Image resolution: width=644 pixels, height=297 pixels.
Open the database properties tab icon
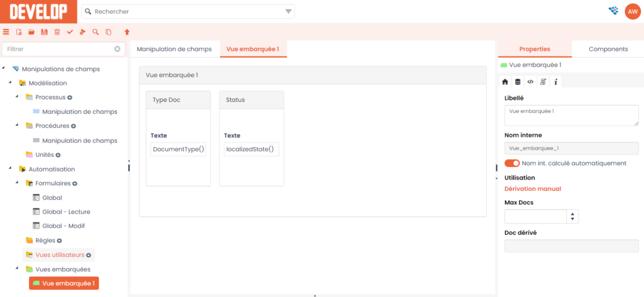(518, 82)
